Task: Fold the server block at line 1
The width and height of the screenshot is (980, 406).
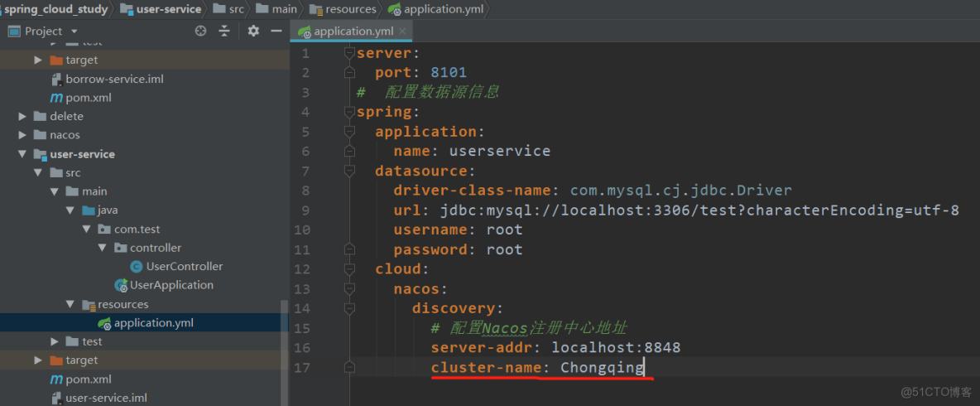Action: click(x=349, y=53)
